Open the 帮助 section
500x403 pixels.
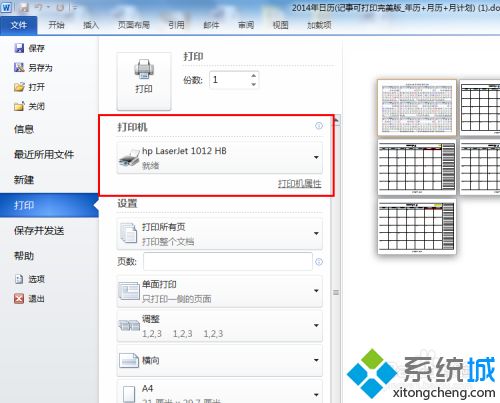(x=24, y=256)
